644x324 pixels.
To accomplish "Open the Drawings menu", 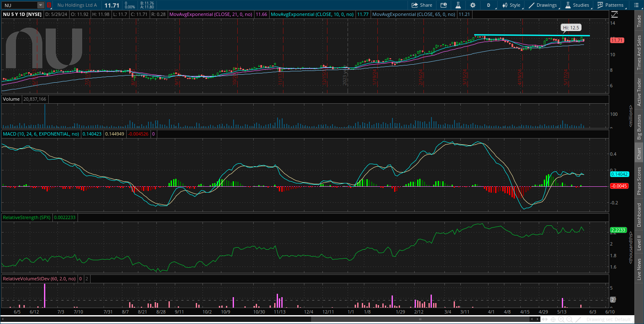I will [x=543, y=5].
